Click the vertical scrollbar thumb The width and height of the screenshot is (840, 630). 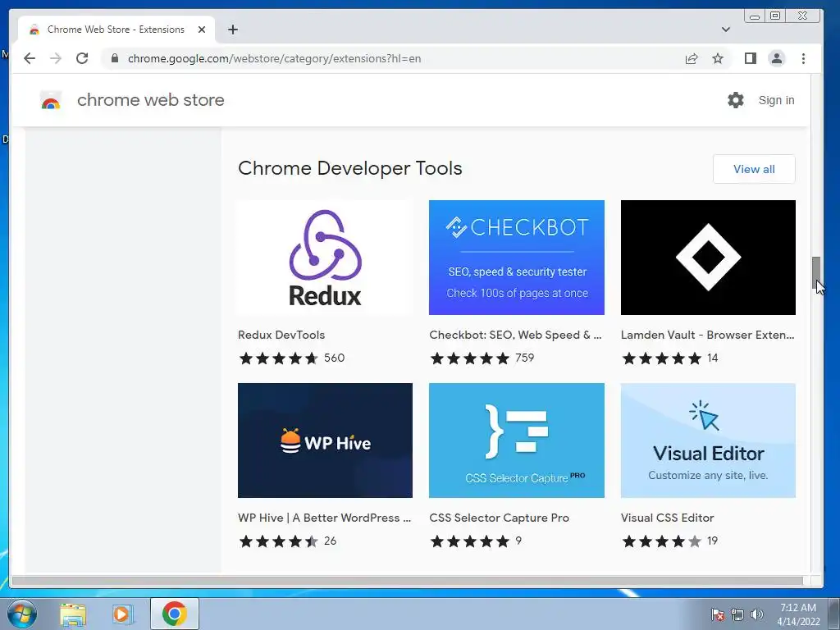(x=816, y=272)
